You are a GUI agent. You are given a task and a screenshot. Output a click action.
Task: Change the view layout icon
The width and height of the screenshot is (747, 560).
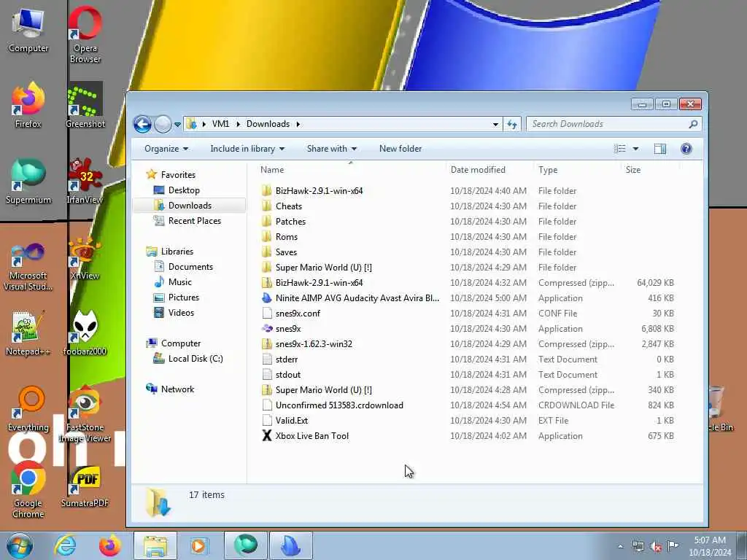(620, 149)
